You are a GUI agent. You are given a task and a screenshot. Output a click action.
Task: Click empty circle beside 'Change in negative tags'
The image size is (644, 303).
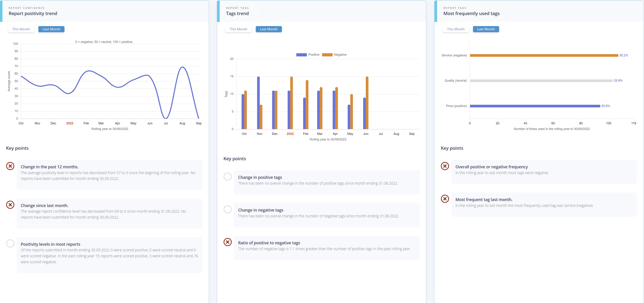coord(228,209)
